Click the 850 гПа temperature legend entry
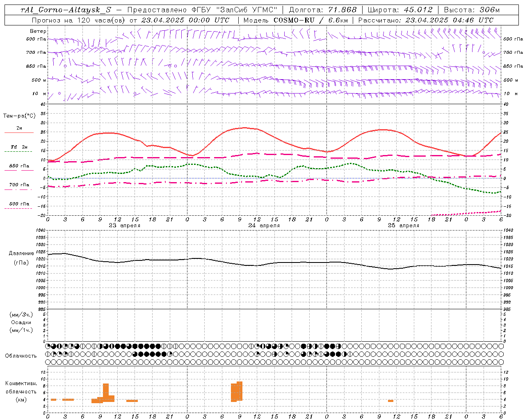Viewport: 525px width, 420px height. click(x=19, y=166)
